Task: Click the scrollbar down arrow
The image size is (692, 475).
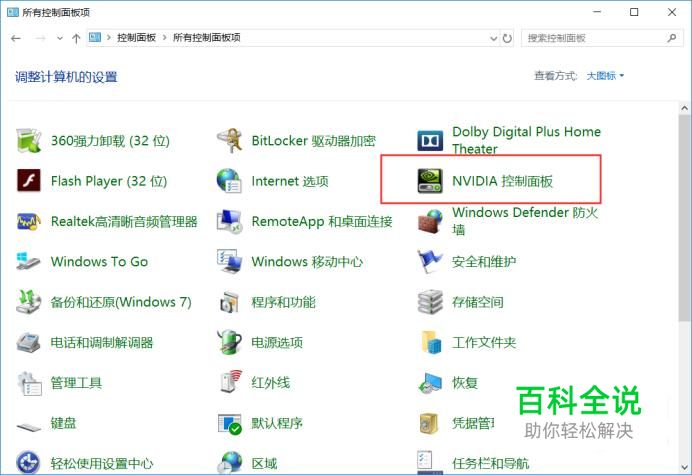Action: tap(684, 467)
